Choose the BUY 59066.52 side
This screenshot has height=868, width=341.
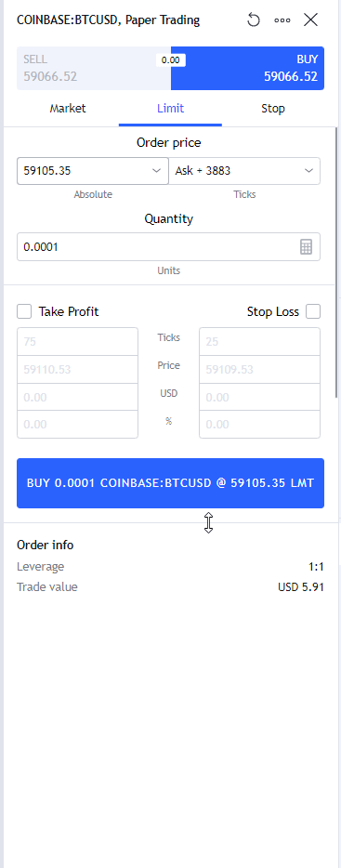pos(247,68)
